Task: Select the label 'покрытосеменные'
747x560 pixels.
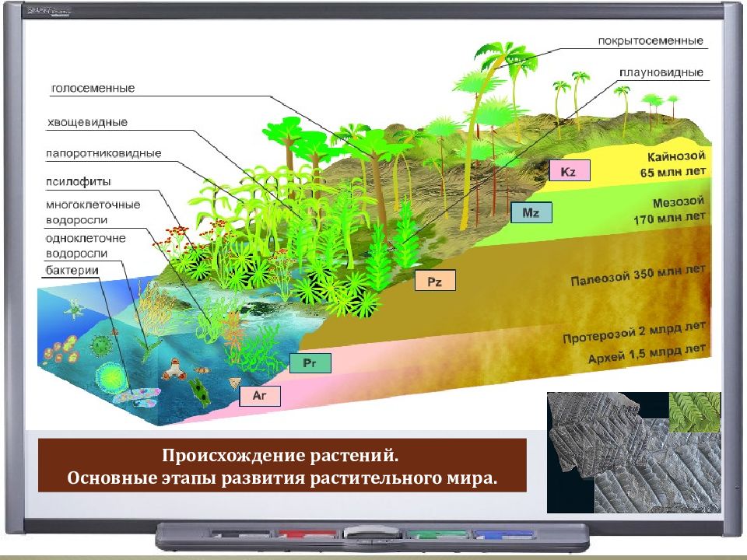Action: (x=651, y=41)
